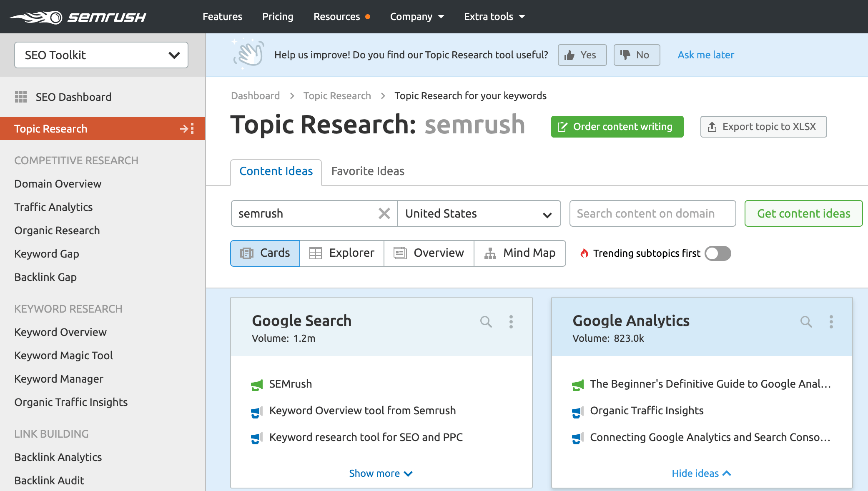The width and height of the screenshot is (868, 491).
Task: Open the United States country dropdown
Action: coord(479,213)
